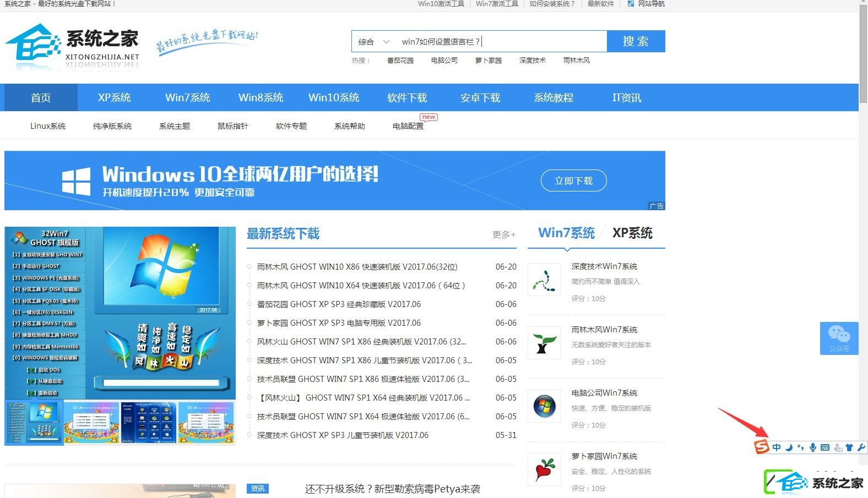This screenshot has height=498, width=868.
Task: Click the 搜索 search button
Action: [636, 41]
